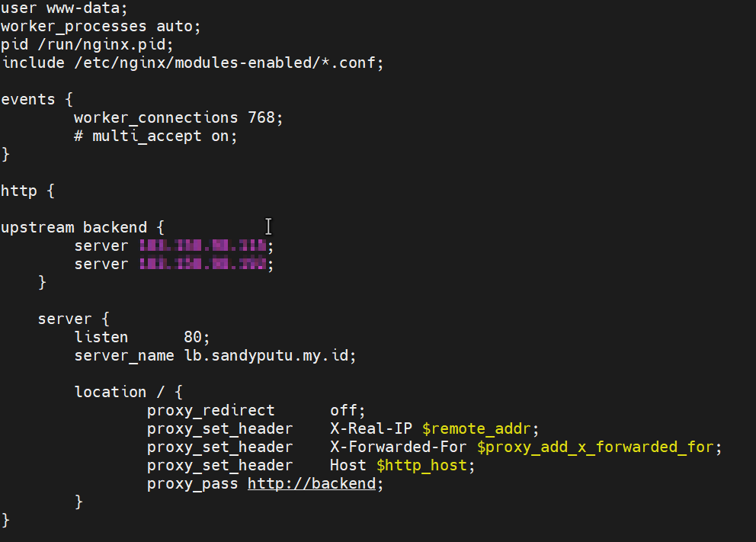Click the proxy_redirect off directive

[256, 410]
